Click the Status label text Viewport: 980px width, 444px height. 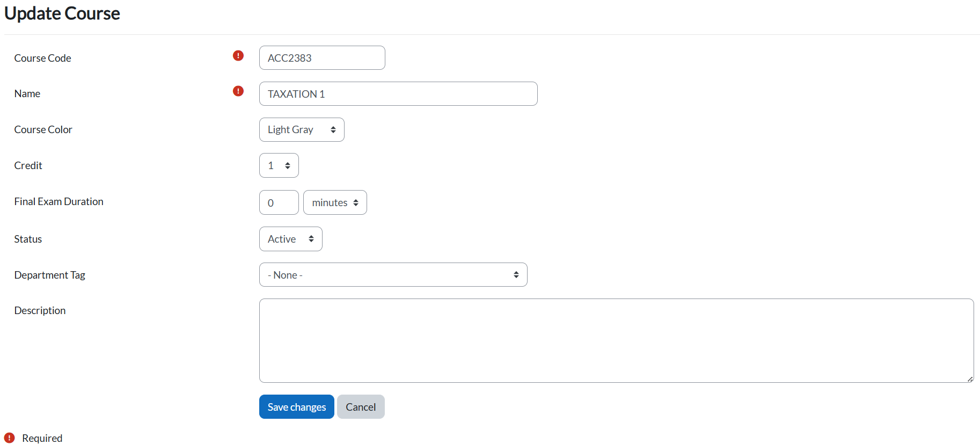click(x=28, y=239)
